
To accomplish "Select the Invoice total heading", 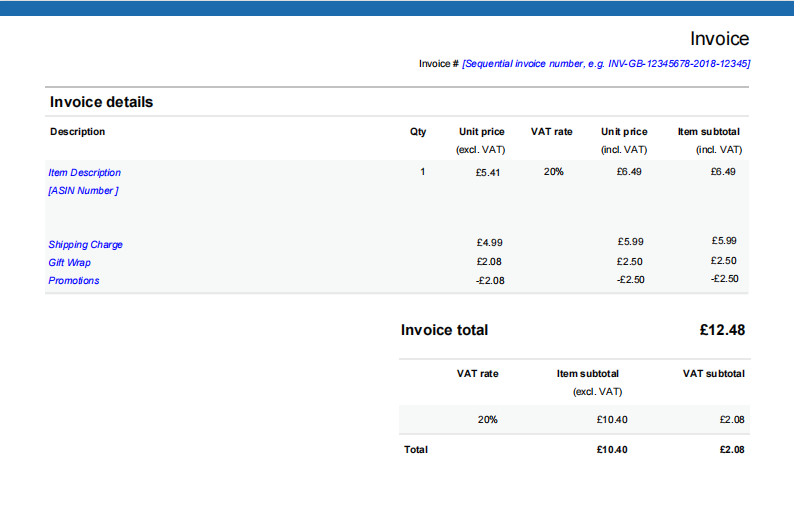I will coord(444,330).
